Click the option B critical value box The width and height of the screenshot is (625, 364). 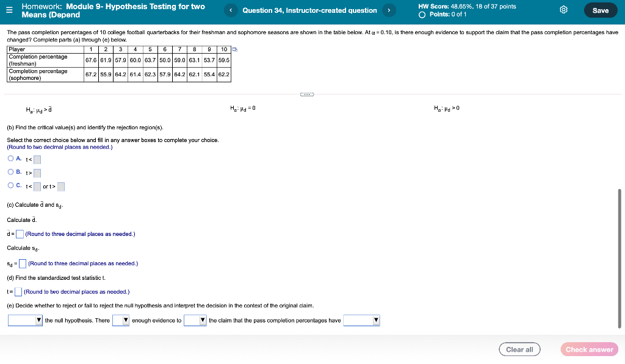tap(37, 173)
